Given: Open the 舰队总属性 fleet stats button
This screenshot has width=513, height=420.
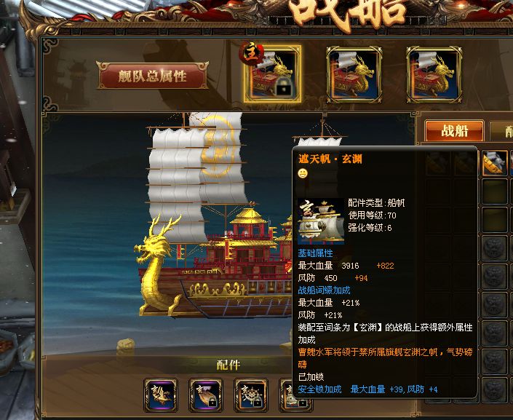Looking at the screenshot, I should [x=153, y=76].
